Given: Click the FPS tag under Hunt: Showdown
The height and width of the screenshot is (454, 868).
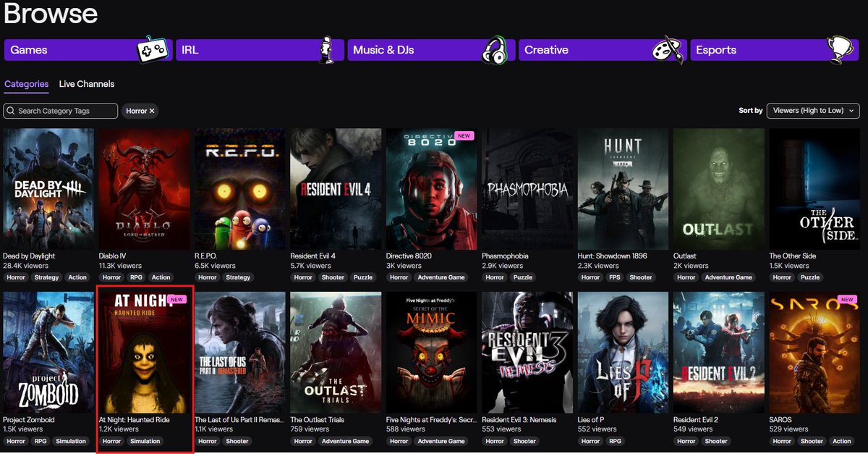Looking at the screenshot, I should coord(615,277).
